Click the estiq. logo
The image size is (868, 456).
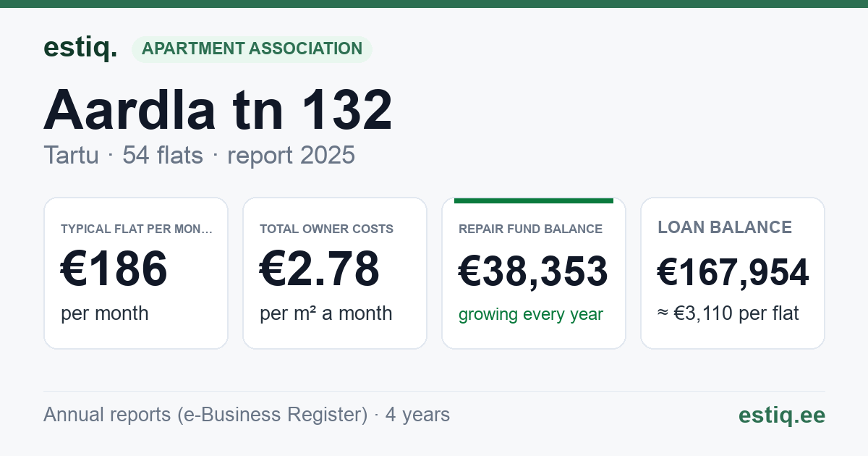[80, 48]
